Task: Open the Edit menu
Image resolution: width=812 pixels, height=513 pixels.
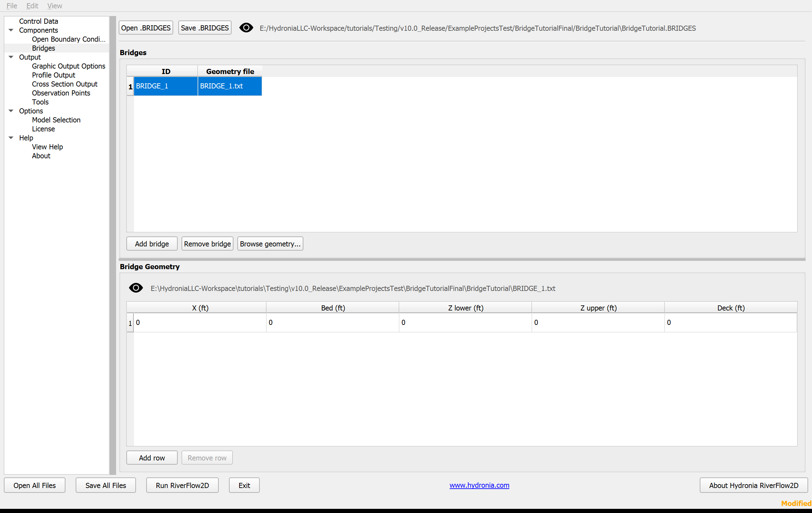Action: coord(32,6)
